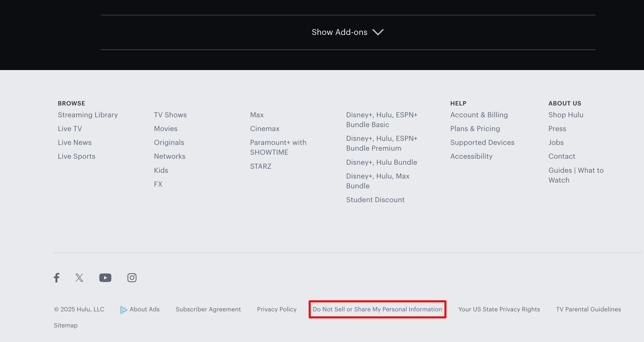This screenshot has height=342, width=644.
Task: Go to Live TV
Action: point(70,129)
